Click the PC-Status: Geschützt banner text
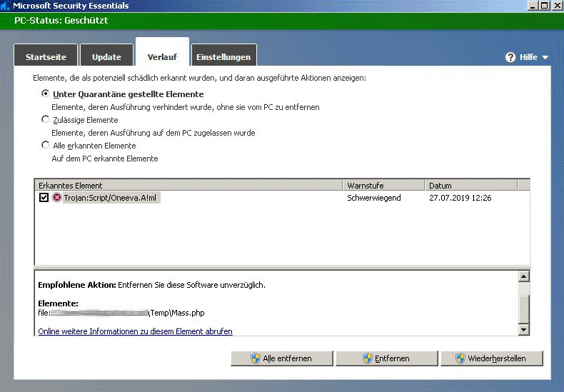 [61, 20]
